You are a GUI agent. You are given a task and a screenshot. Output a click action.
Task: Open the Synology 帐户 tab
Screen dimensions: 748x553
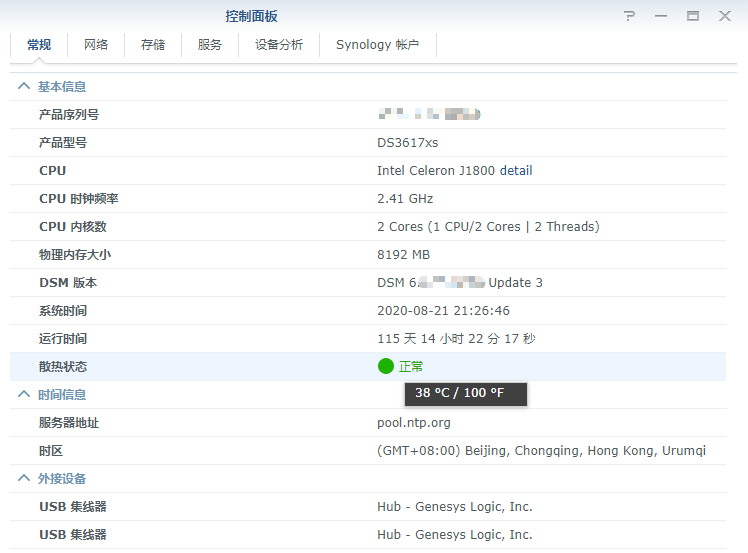pos(378,45)
